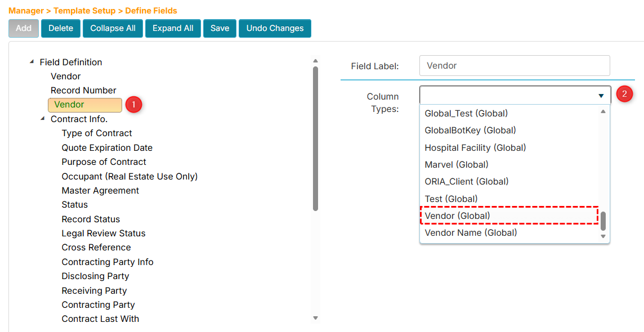Click Undo Changes button
The height and width of the screenshot is (332, 644).
click(x=275, y=28)
